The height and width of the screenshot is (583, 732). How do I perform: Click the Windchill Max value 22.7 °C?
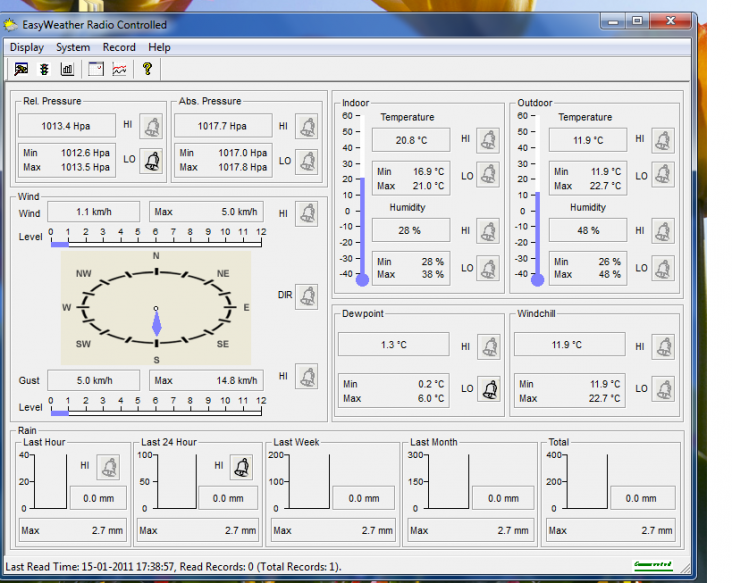point(604,399)
